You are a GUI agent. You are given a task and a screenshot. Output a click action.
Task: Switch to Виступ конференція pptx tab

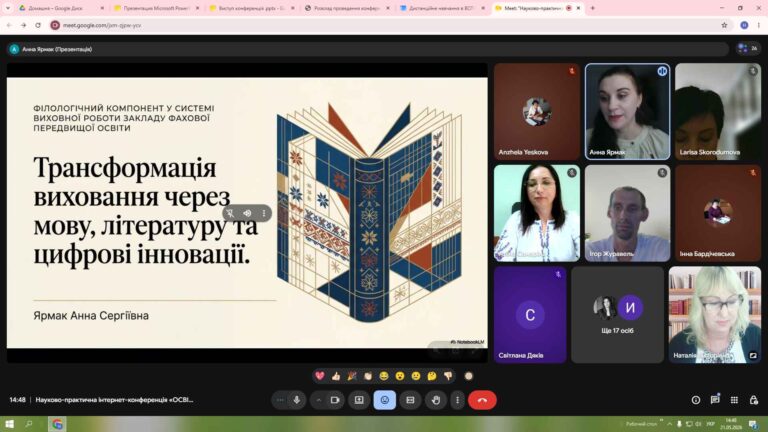[252, 8]
